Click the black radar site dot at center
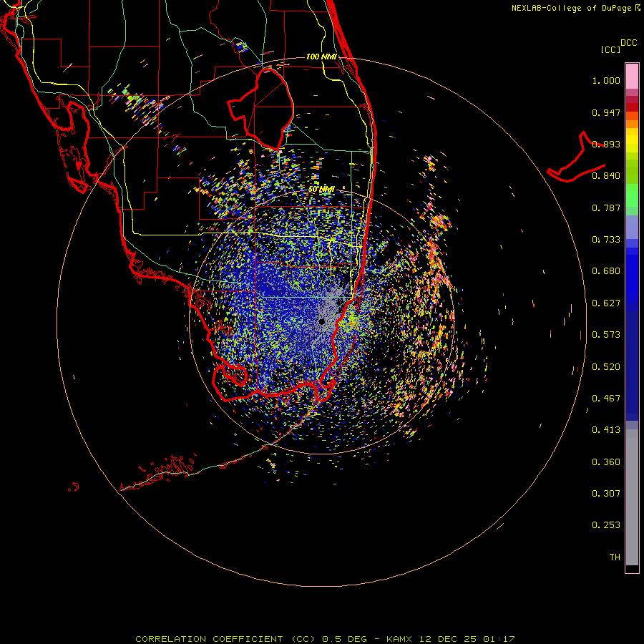Viewport: 644px width, 644px height. coord(322,321)
